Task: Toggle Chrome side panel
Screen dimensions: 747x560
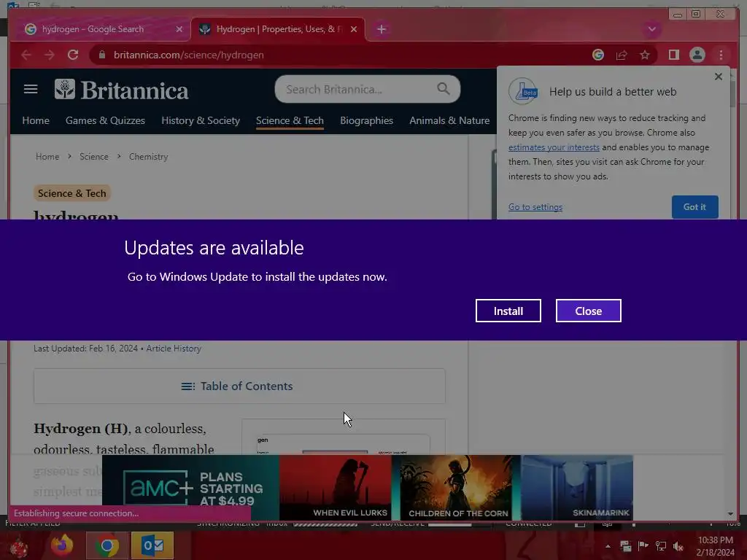Action: [x=673, y=55]
